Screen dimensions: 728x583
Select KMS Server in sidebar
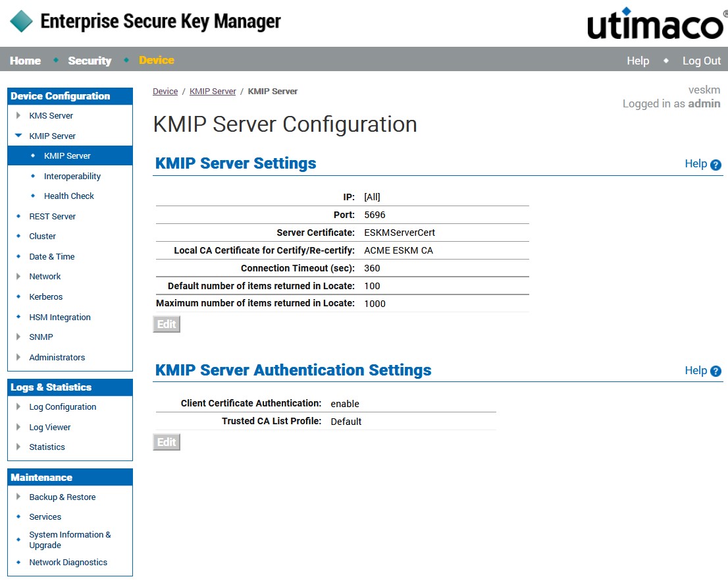(51, 116)
